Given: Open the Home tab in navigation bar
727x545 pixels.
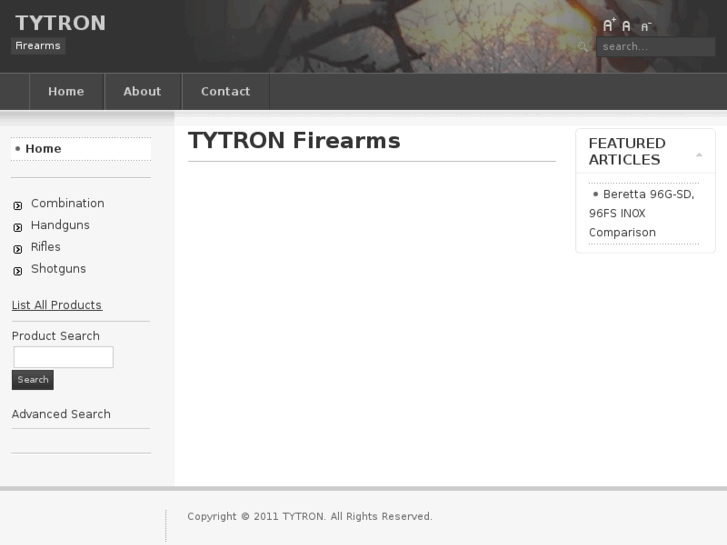Looking at the screenshot, I should point(66,91).
